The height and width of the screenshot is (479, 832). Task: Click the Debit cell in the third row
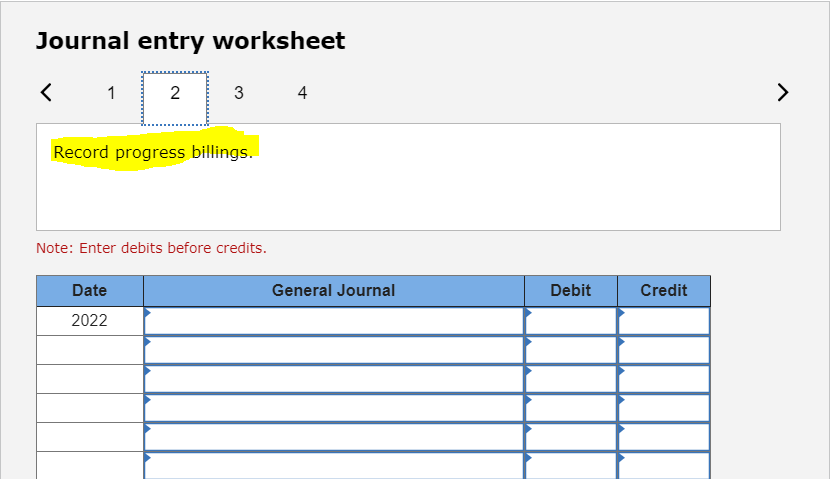570,379
